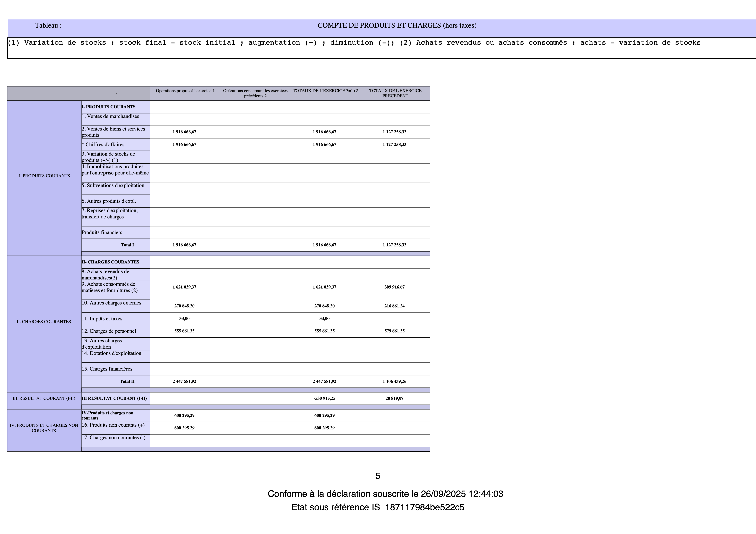
Task: Click the 'TOTAUX DE L'EXERCICE 3=1+2' header
Action: point(325,91)
